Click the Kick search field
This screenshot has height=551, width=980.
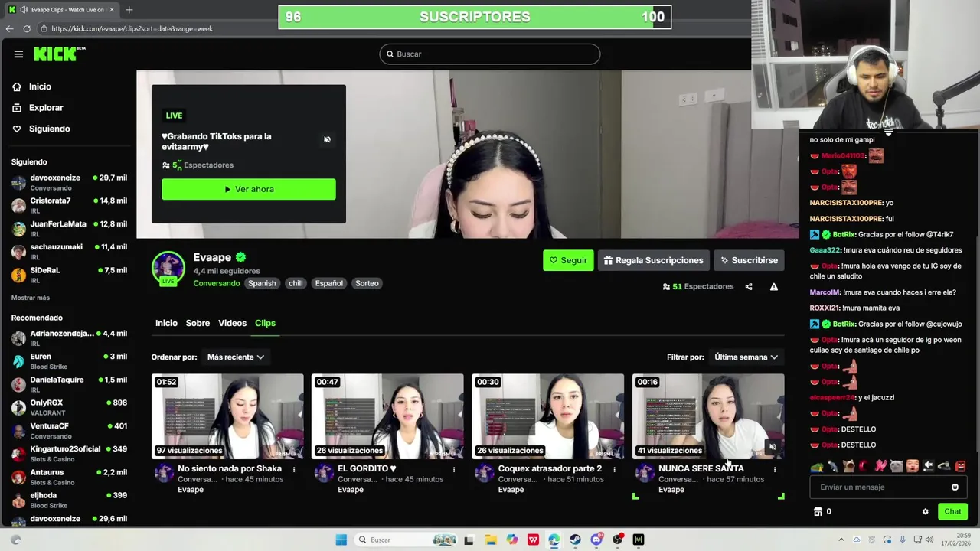coord(490,54)
